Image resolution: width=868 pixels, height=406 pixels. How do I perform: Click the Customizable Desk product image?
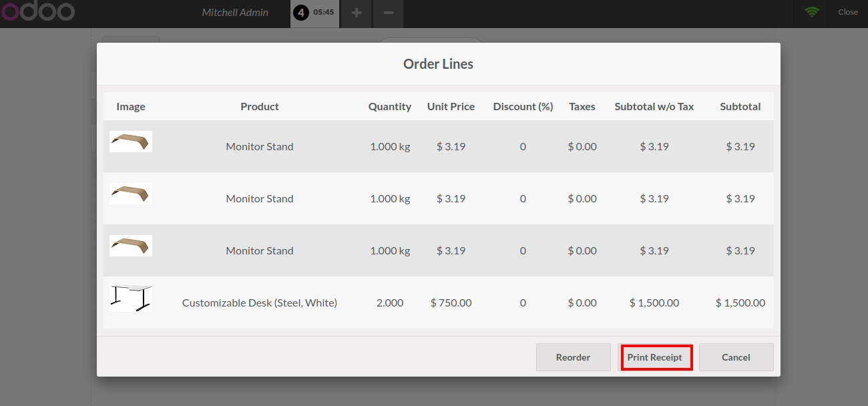click(131, 298)
